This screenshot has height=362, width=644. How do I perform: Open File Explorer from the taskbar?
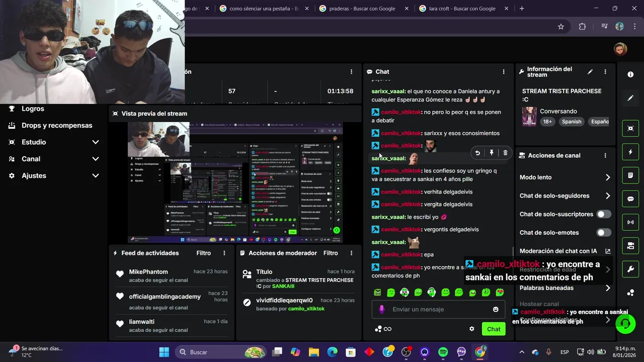pyautogui.click(x=314, y=352)
